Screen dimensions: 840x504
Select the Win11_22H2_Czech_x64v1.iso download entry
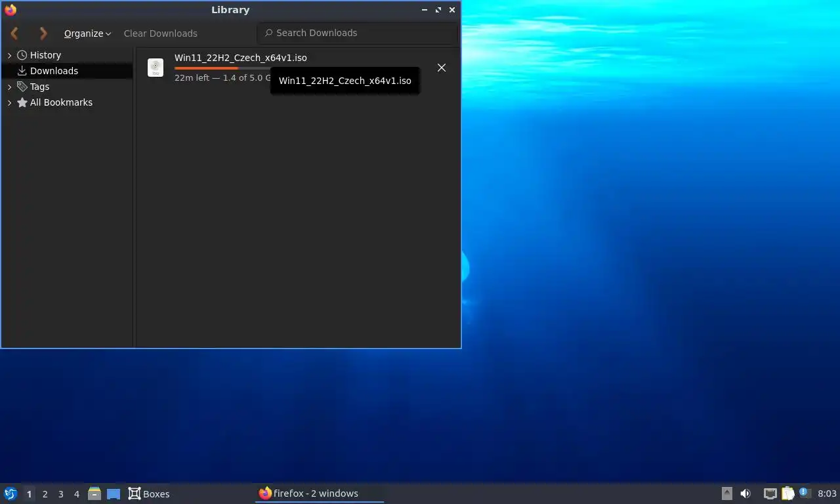(x=298, y=68)
